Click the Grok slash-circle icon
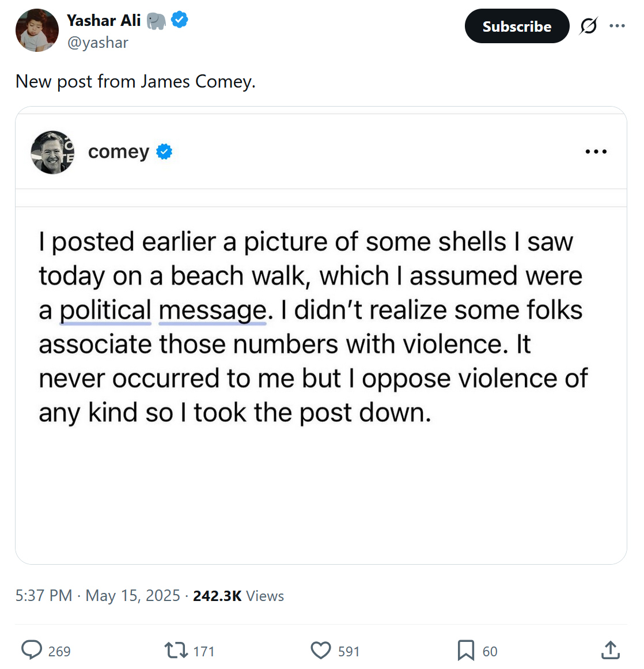 tap(589, 26)
